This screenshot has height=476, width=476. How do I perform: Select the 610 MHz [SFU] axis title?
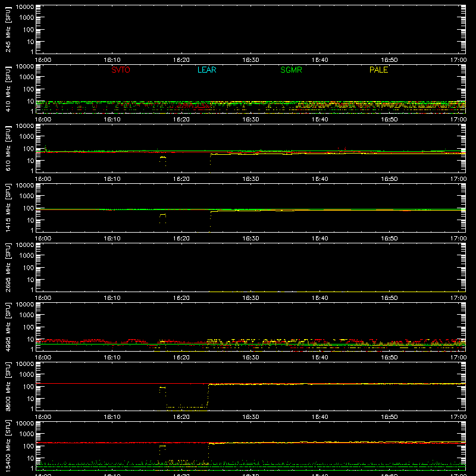[8, 148]
